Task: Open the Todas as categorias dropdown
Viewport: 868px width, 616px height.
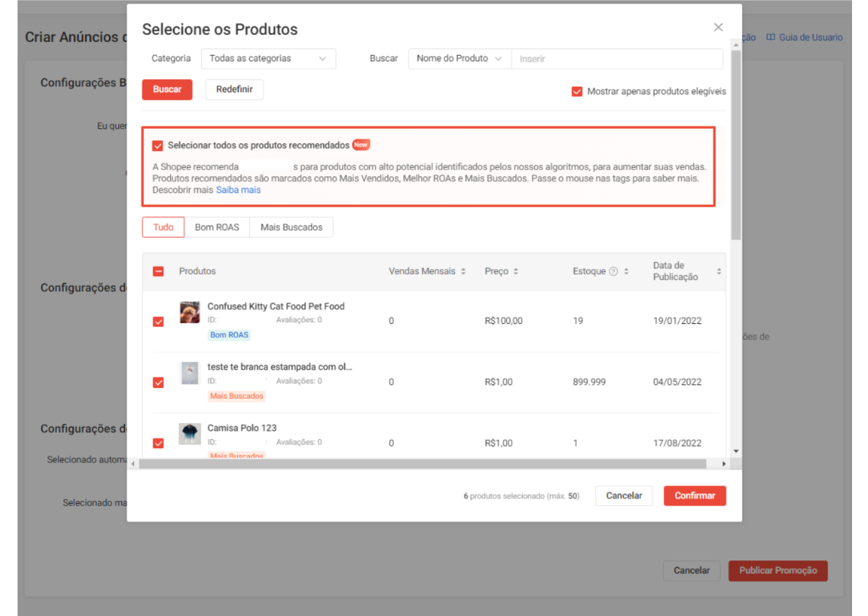Action: 268,59
